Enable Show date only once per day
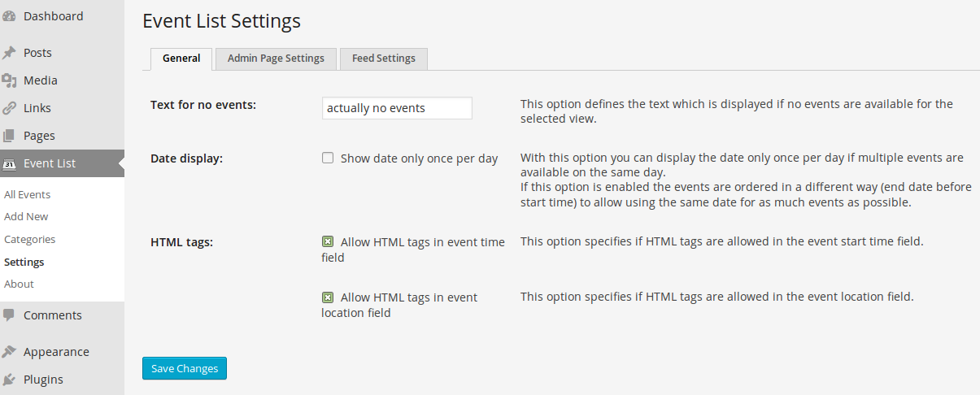This screenshot has height=395, width=980. pos(328,158)
